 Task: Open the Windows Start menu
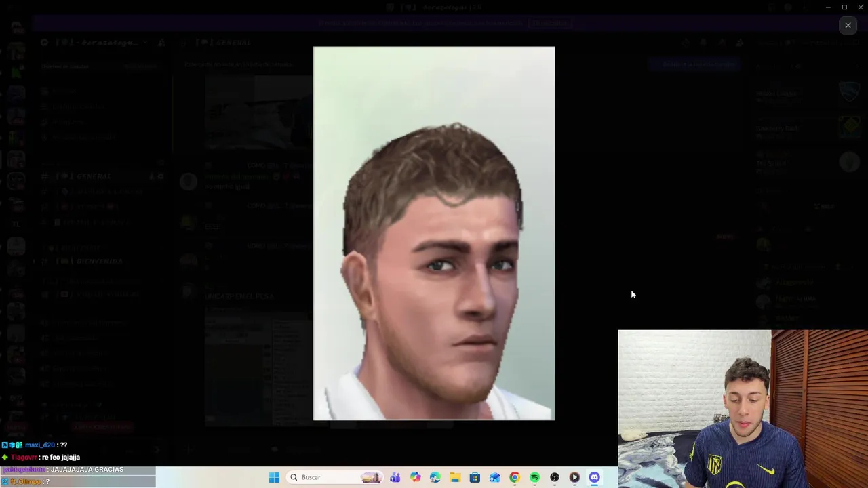[x=274, y=477]
